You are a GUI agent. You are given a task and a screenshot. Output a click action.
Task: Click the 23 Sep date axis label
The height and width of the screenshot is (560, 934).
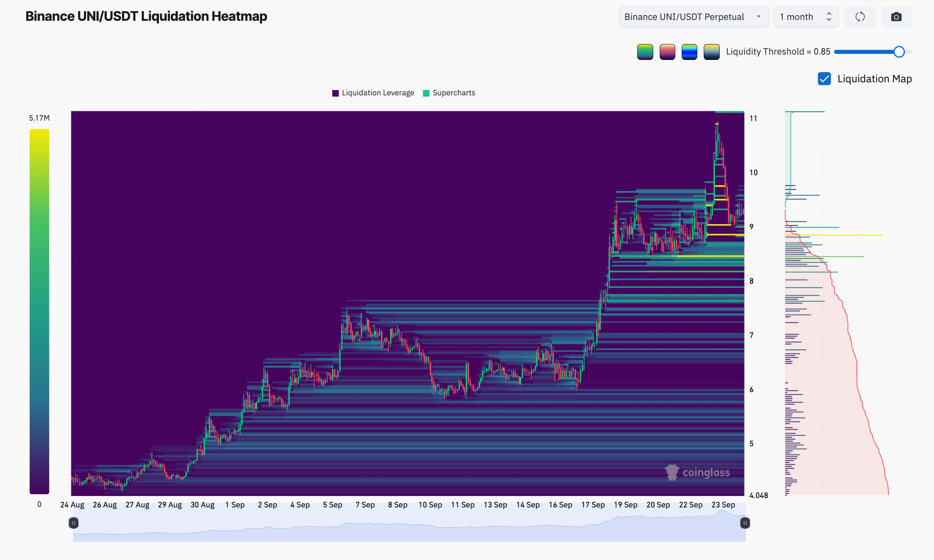click(723, 505)
